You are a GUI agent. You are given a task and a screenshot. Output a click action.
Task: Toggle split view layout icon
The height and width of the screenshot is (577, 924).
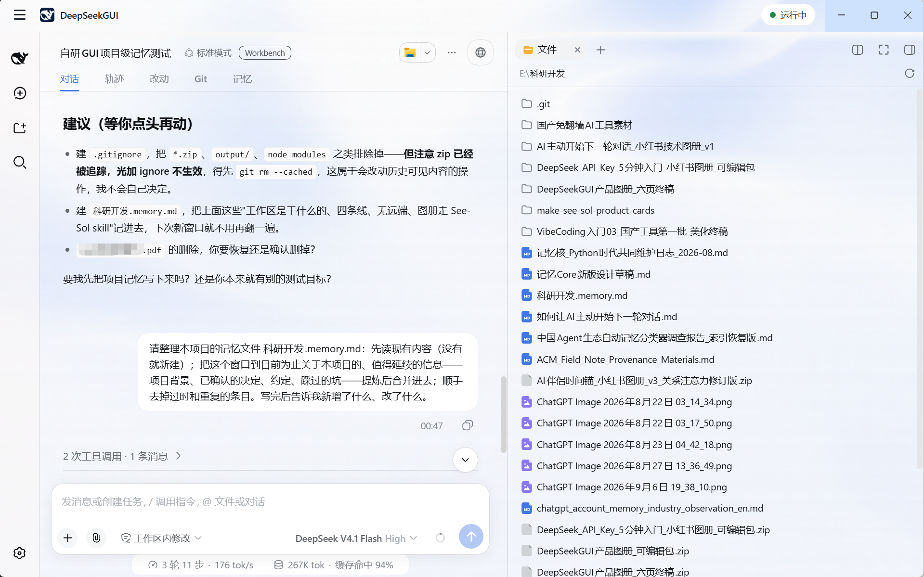[858, 50]
